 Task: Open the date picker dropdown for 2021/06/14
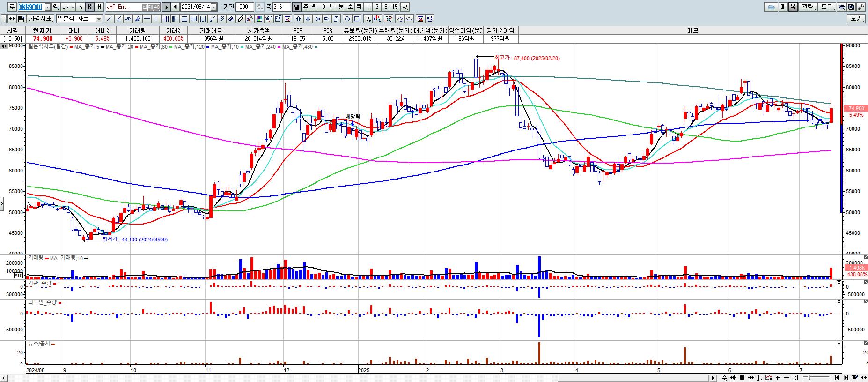[x=214, y=7]
